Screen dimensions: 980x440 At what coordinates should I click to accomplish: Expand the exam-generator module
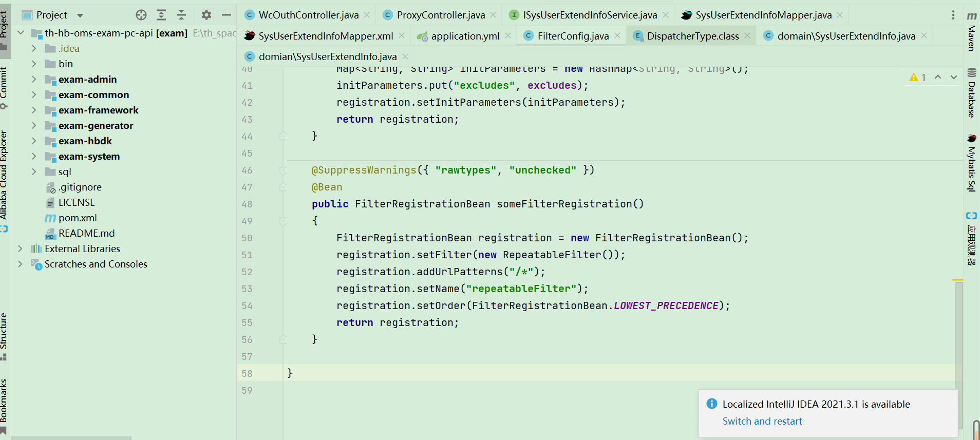coord(34,125)
